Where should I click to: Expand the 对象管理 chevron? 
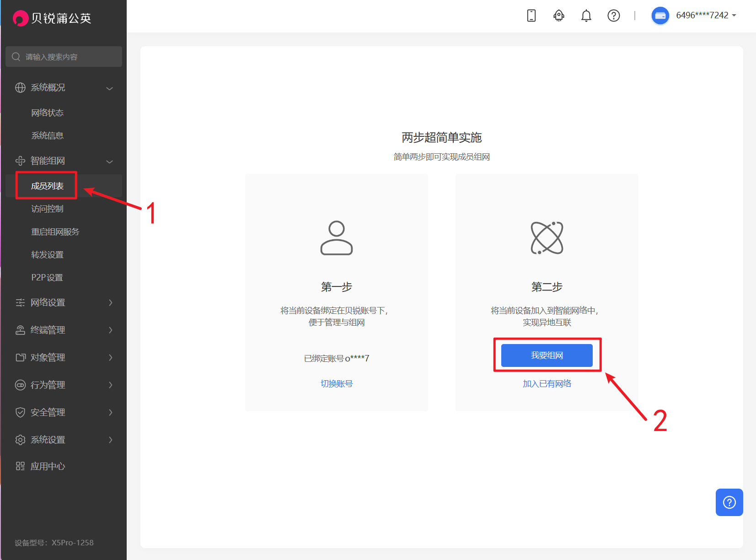coord(111,357)
